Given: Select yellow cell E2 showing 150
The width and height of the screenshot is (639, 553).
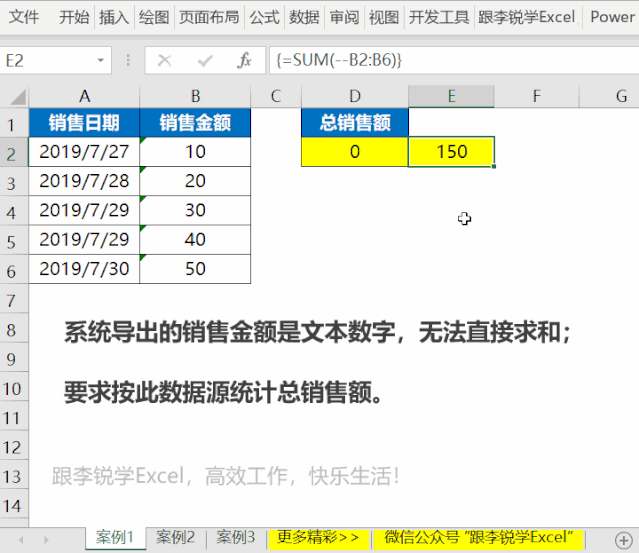Looking at the screenshot, I should (452, 152).
